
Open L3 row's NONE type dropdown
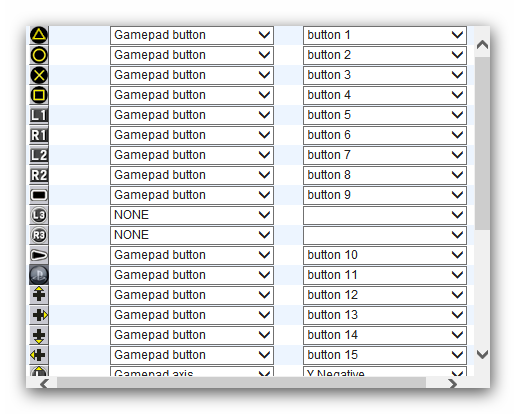pos(192,215)
